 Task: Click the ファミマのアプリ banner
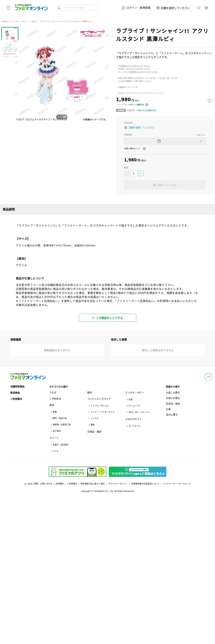77,472
